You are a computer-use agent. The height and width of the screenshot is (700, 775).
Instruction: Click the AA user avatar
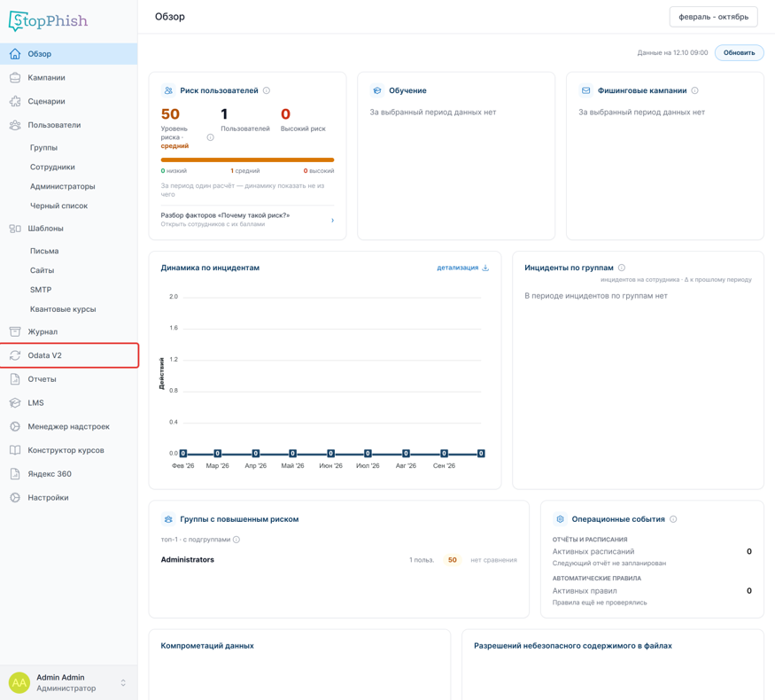19,682
